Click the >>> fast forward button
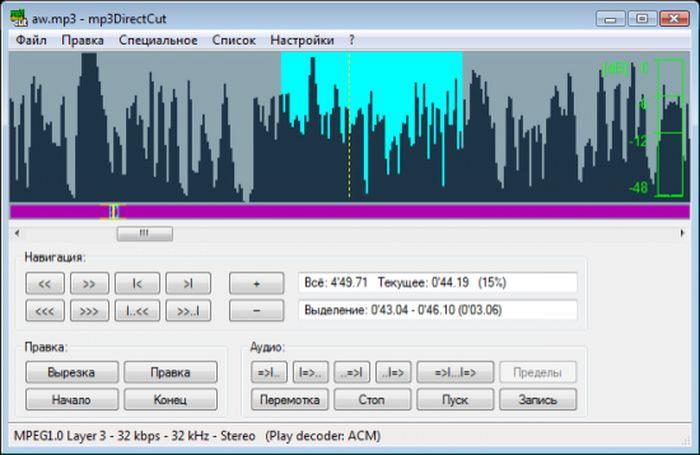Screen dimensions: 700x455 (x=89, y=311)
